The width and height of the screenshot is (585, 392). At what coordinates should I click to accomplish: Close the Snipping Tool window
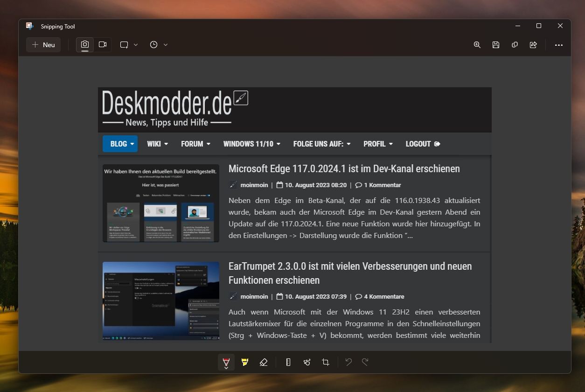[560, 26]
